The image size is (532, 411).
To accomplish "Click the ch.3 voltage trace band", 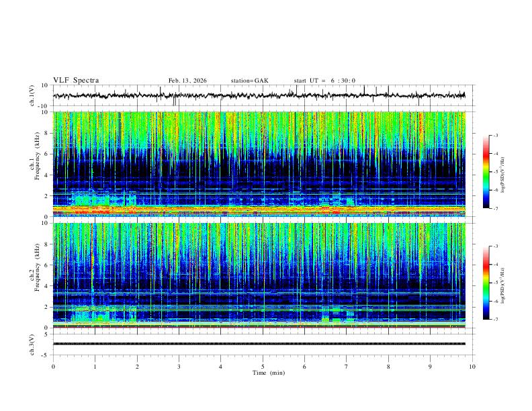I will 259,344.
